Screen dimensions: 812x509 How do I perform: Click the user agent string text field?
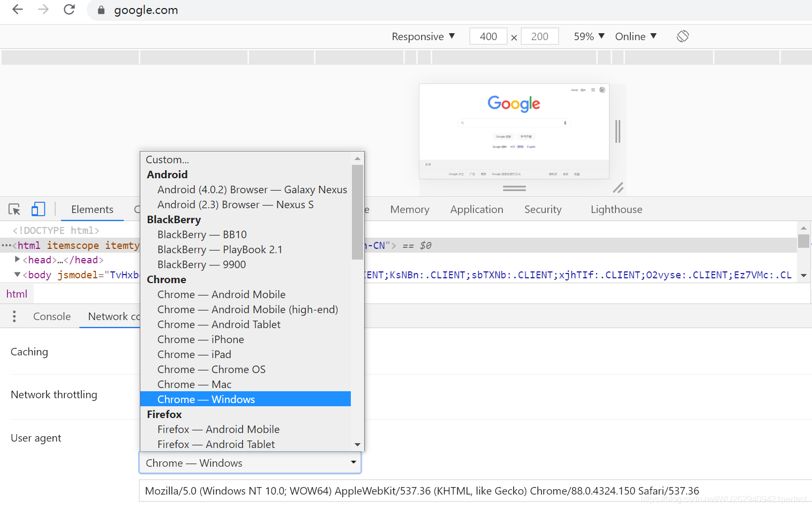(x=475, y=491)
